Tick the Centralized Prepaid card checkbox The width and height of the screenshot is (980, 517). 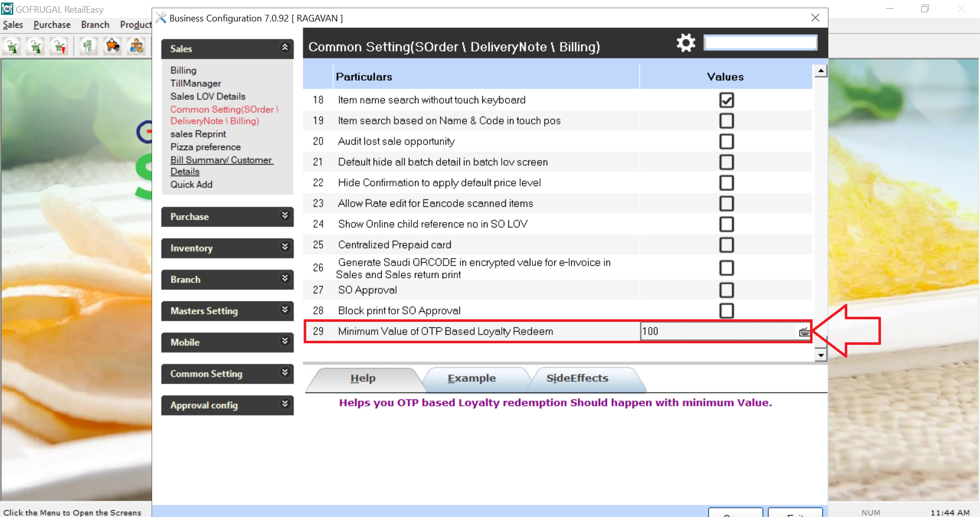point(726,245)
